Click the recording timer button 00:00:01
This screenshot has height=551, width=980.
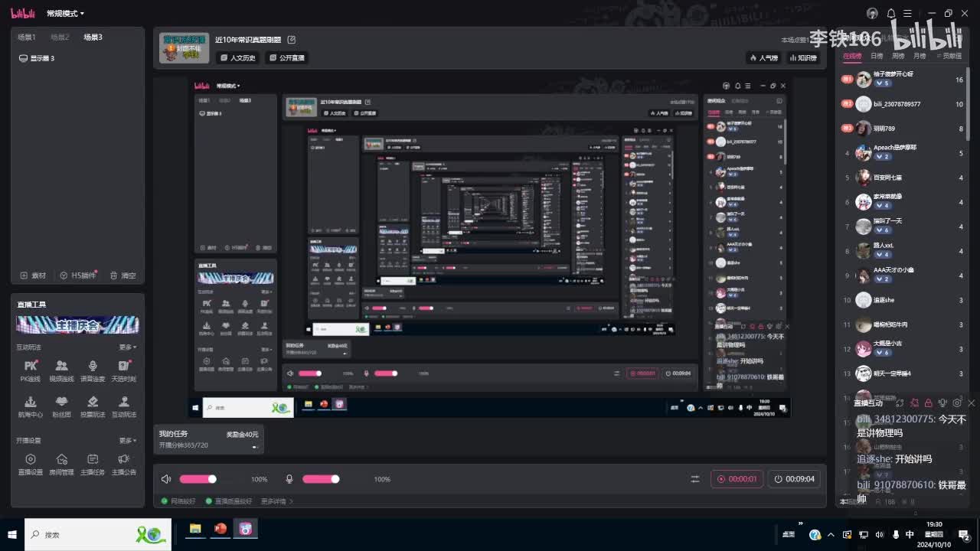(737, 479)
